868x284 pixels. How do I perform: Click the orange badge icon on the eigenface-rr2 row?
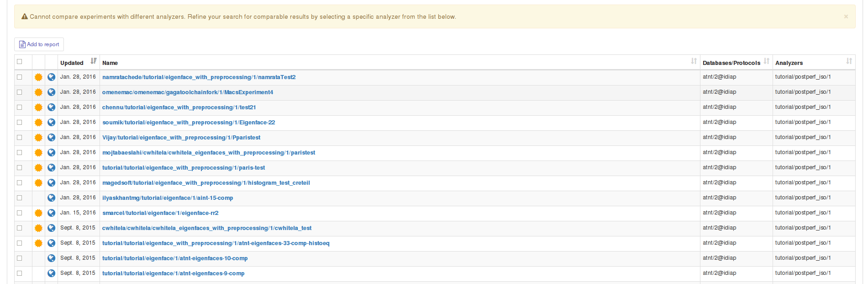[x=38, y=213]
